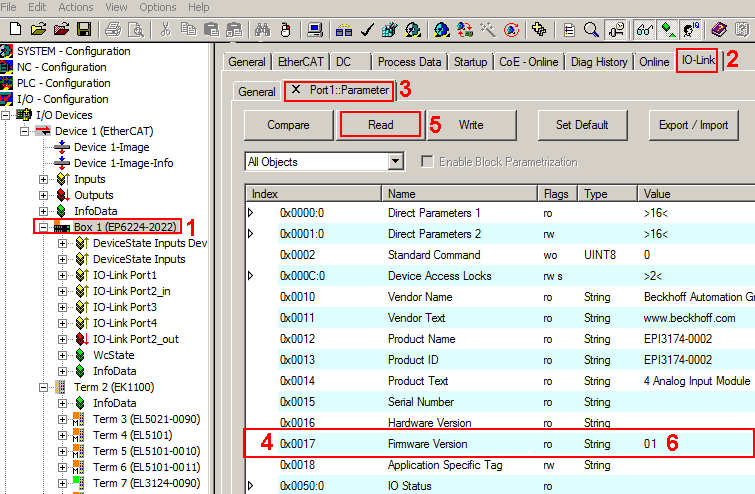The image size is (755, 494).
Task: Switch to the Process Data tab
Action: pos(409,62)
